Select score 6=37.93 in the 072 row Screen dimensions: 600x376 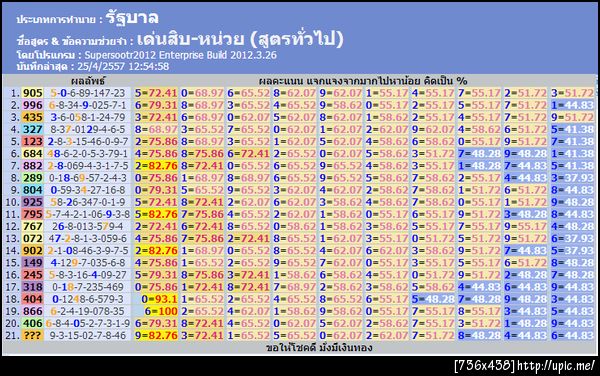pos(572,239)
